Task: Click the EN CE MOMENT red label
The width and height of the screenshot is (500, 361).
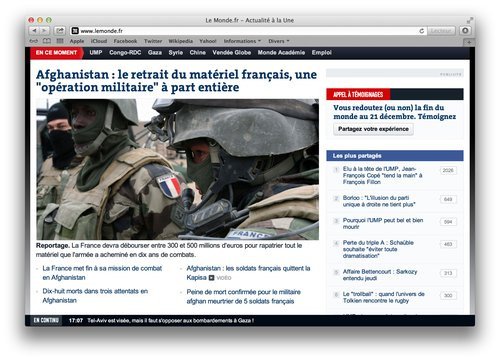Action: click(x=56, y=53)
